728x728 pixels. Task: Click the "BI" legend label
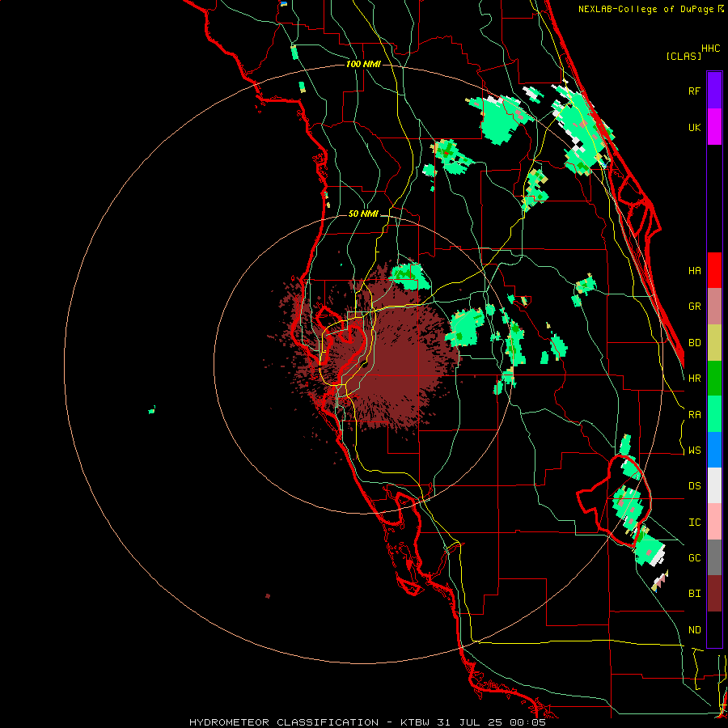[694, 594]
